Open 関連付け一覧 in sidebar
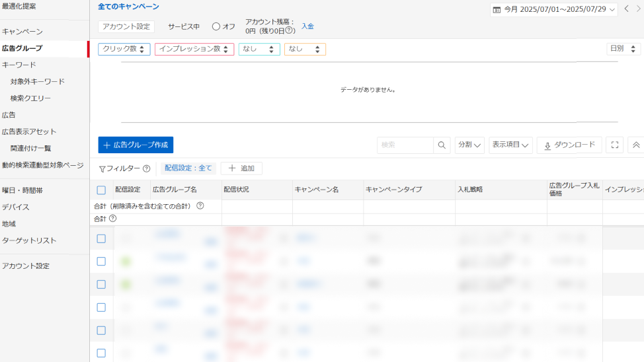Image resolution: width=644 pixels, height=362 pixels. (30, 149)
